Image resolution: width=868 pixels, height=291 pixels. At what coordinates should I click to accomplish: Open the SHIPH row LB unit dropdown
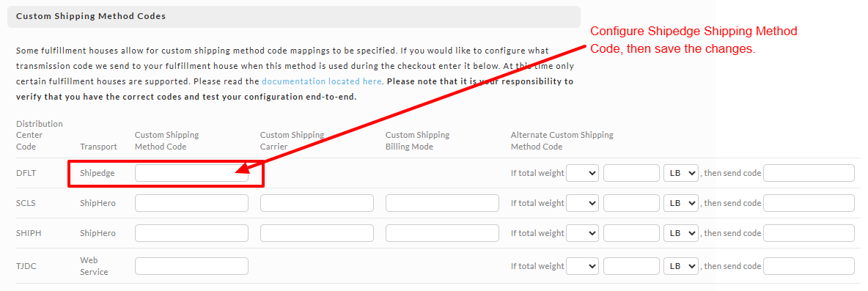tap(681, 233)
